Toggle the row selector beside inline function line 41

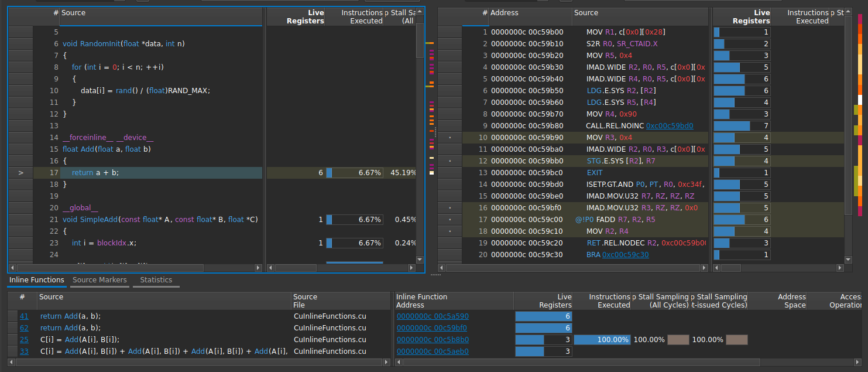click(13, 316)
